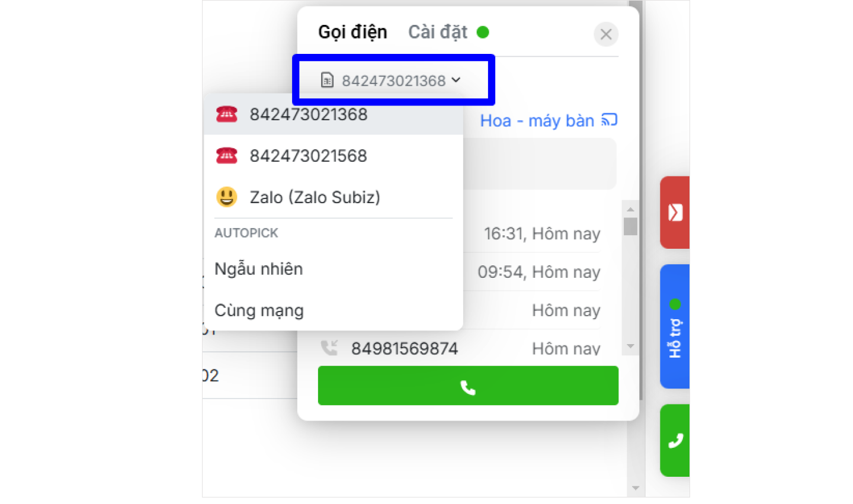Close the call popup with X button
The height and width of the screenshot is (504, 853).
(605, 34)
